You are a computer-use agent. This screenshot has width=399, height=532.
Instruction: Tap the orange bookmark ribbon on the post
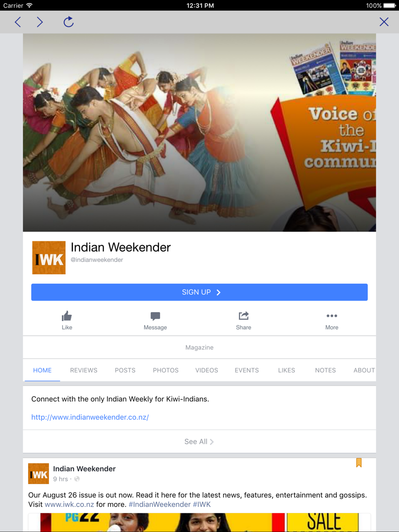click(359, 463)
